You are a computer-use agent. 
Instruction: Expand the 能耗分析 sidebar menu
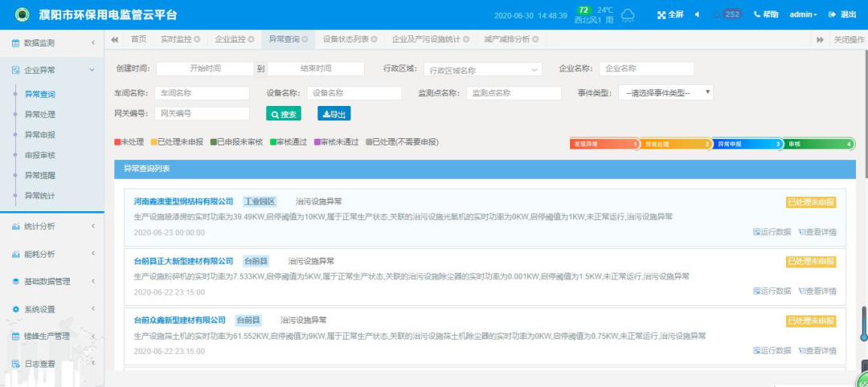52,255
